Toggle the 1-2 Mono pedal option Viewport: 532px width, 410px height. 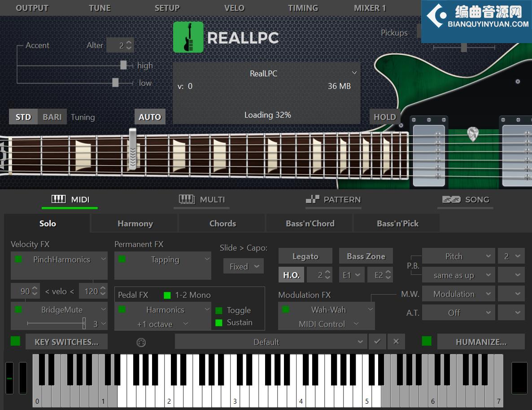point(167,295)
